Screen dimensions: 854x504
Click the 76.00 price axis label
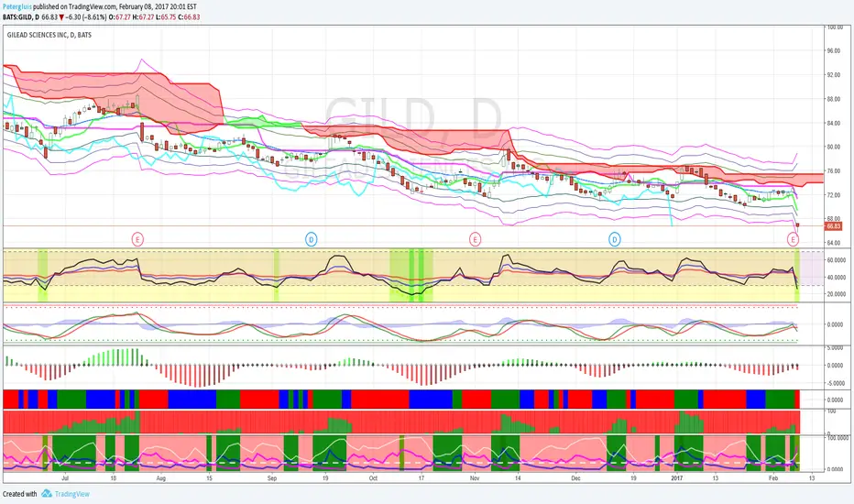(833, 170)
